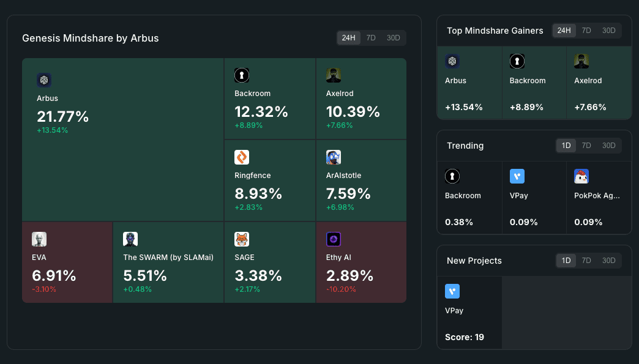
Task: Switch Genesis Mindshare to 30D
Action: (393, 38)
